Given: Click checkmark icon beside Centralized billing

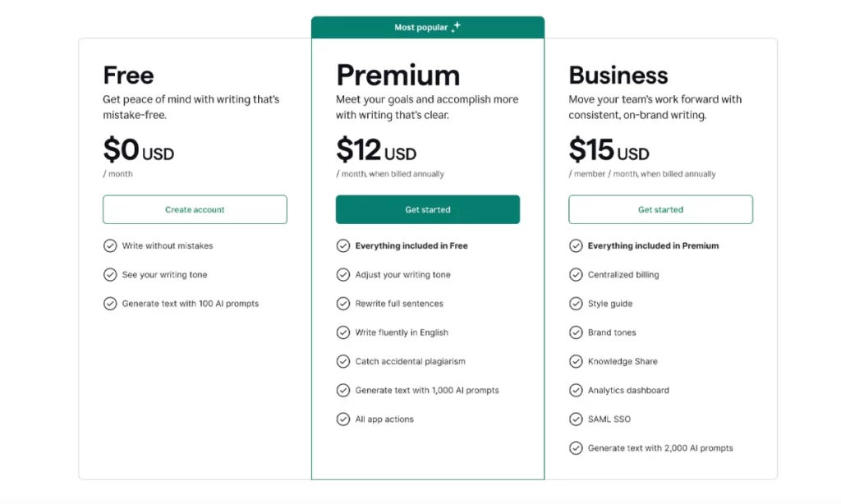Looking at the screenshot, I should coord(576,275).
